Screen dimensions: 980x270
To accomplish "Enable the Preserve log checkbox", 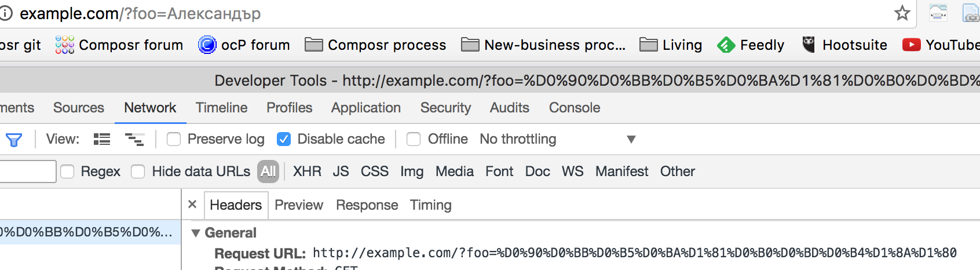I will pyautogui.click(x=174, y=139).
